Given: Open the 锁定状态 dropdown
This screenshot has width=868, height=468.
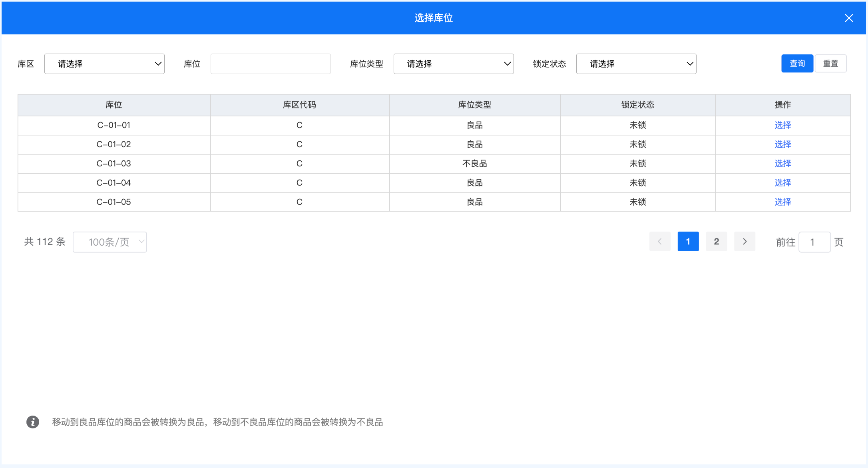Looking at the screenshot, I should tap(636, 64).
